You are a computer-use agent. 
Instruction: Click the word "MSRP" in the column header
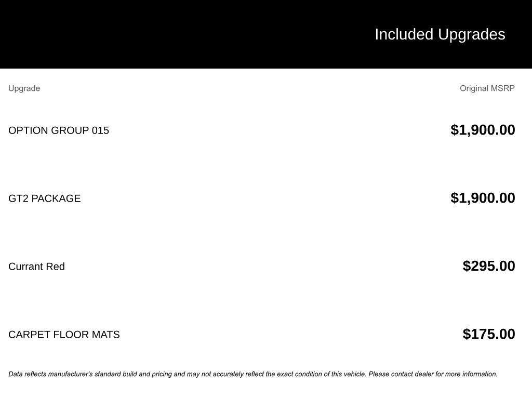(503, 88)
